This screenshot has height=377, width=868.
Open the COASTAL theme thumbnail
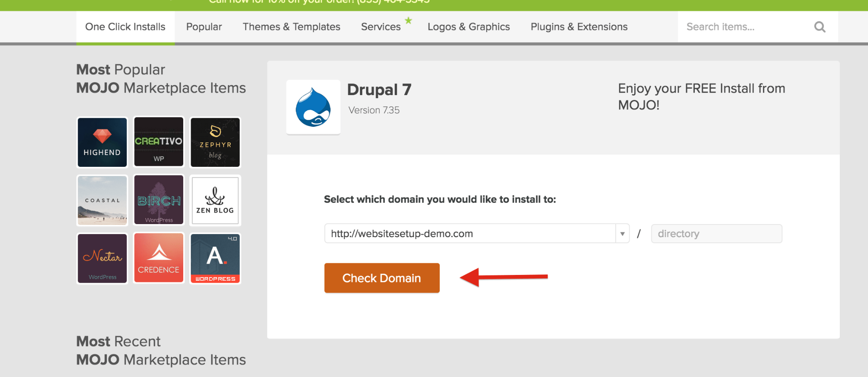[x=102, y=200]
